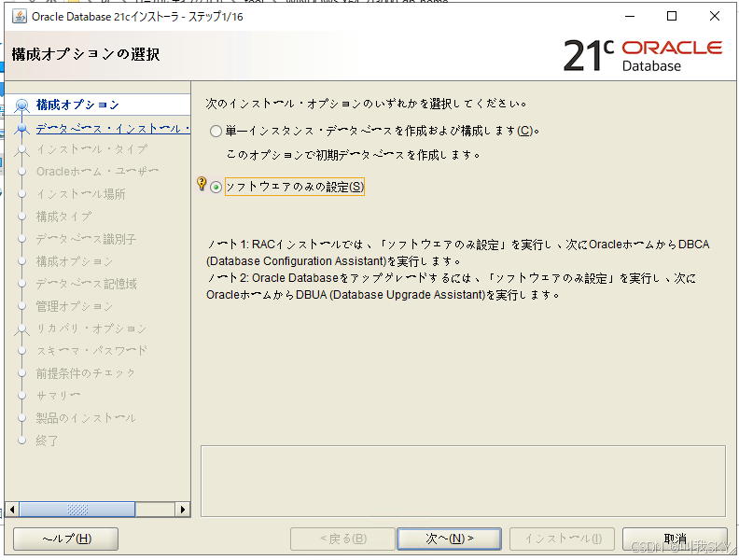Maximize the installer window
The image size is (739, 560).
point(672,16)
